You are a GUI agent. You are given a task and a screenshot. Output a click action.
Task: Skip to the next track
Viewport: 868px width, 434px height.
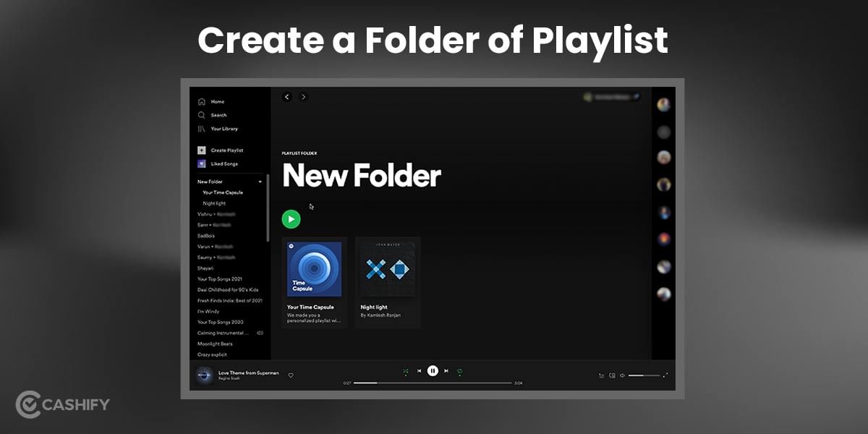tap(446, 371)
